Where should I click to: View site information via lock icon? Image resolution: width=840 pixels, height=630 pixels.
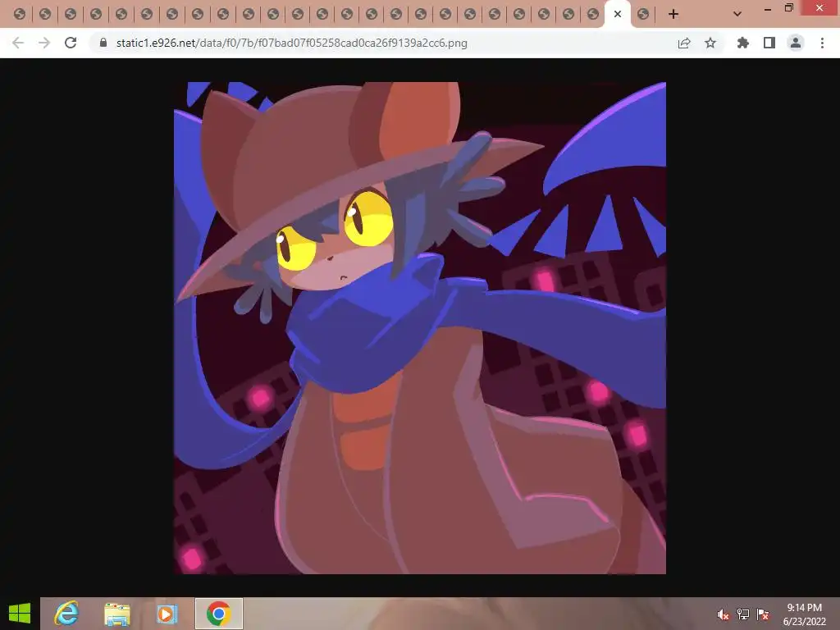coord(103,43)
